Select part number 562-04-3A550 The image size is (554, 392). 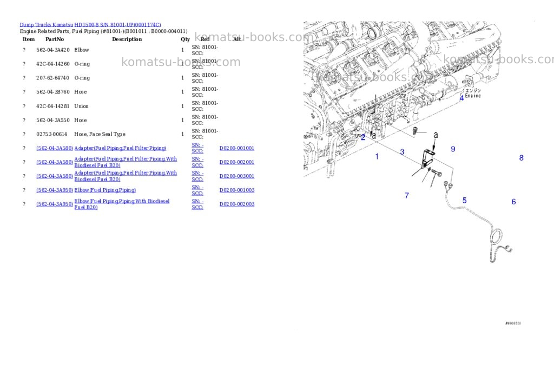tap(53, 121)
